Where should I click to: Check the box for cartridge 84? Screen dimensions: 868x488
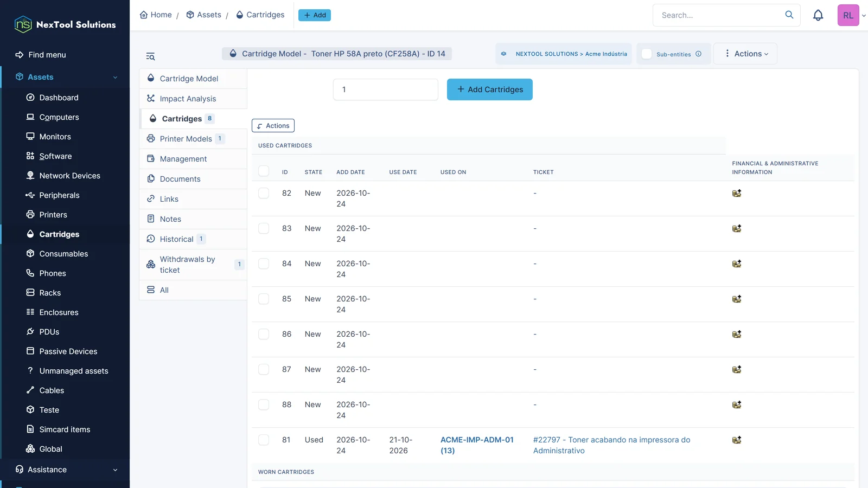point(264,264)
